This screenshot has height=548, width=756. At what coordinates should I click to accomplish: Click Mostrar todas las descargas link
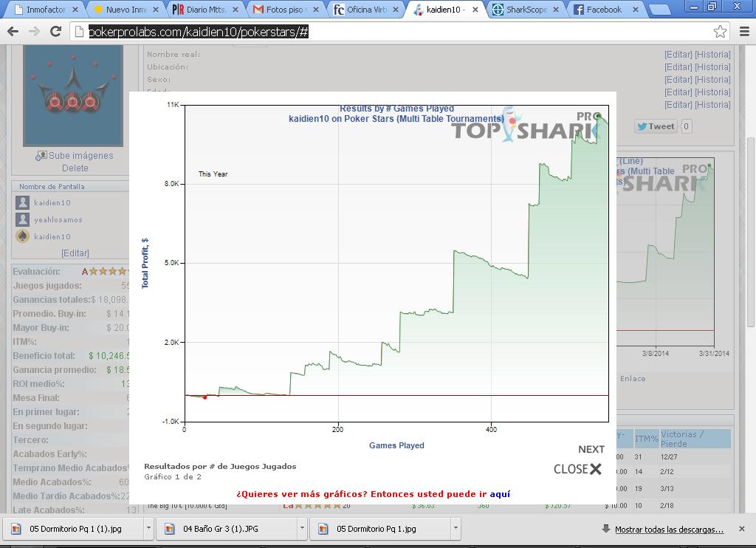tap(669, 530)
